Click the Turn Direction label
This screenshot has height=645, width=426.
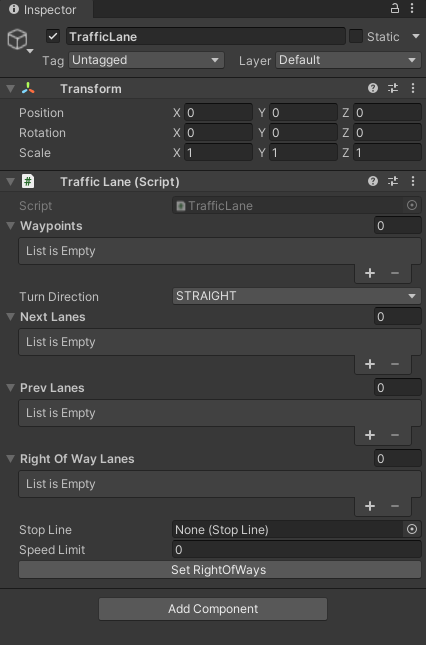coord(59,297)
